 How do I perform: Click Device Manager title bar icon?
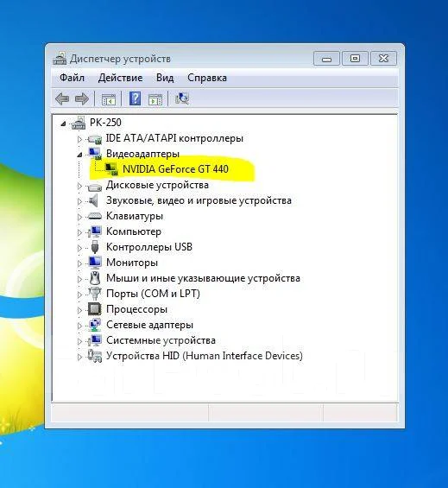[60, 58]
